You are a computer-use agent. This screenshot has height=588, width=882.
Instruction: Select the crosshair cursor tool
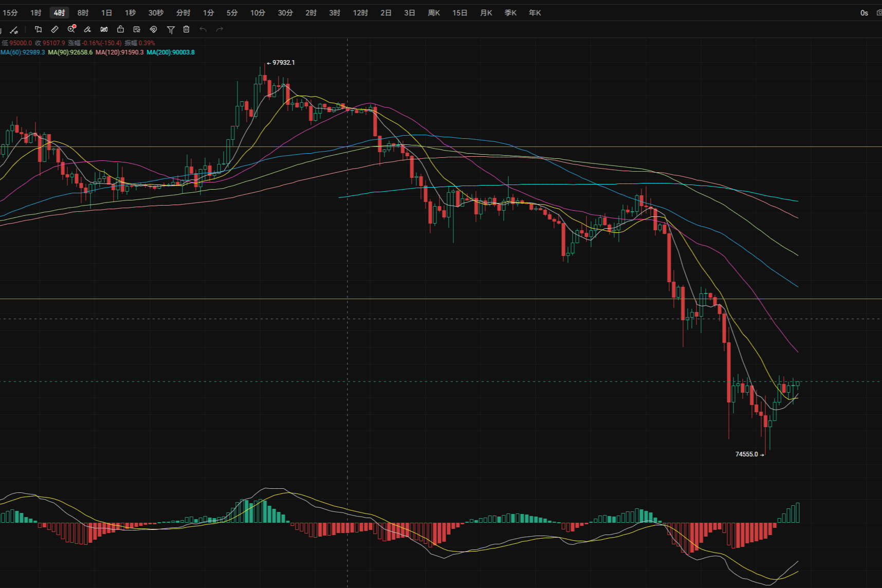point(14,29)
